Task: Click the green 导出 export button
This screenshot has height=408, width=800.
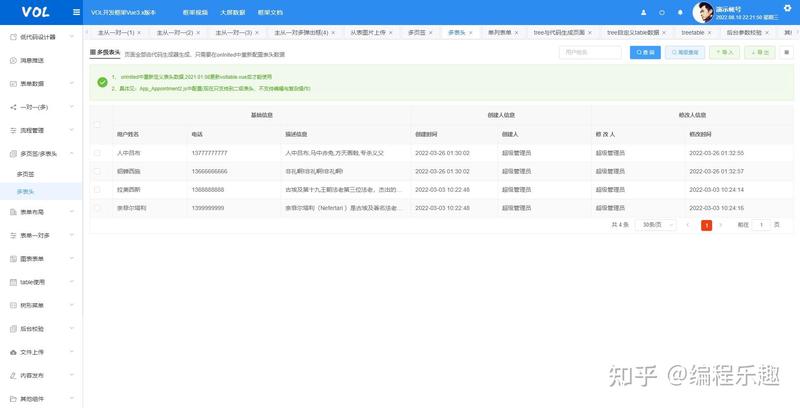Action: coord(759,52)
